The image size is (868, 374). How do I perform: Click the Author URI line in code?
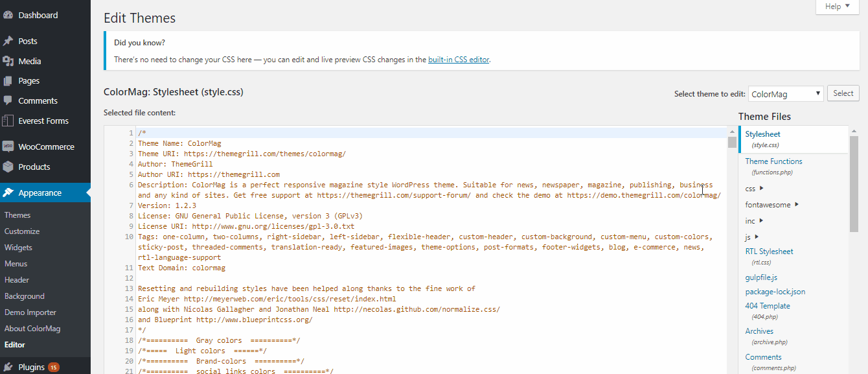pos(209,174)
